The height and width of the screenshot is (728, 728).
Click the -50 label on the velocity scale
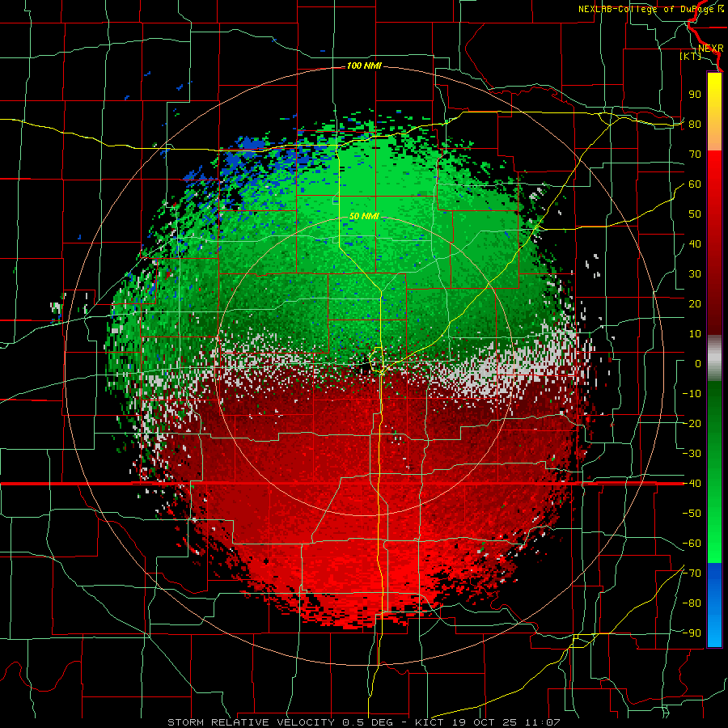tap(692, 514)
